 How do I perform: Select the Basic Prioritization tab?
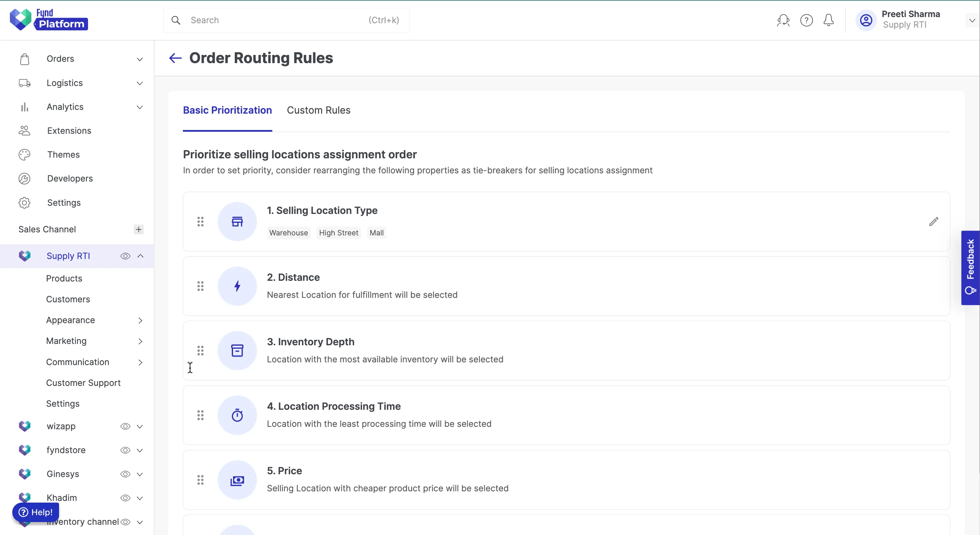click(227, 110)
